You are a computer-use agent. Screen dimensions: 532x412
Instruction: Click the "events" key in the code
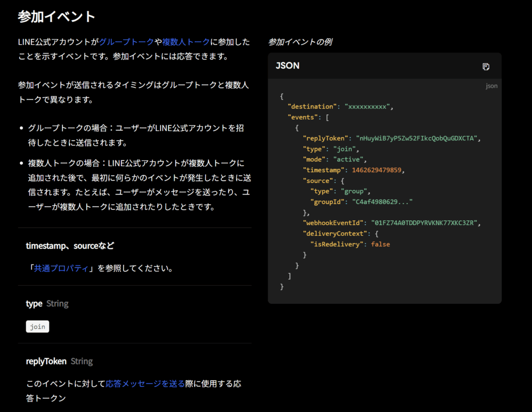coord(303,117)
